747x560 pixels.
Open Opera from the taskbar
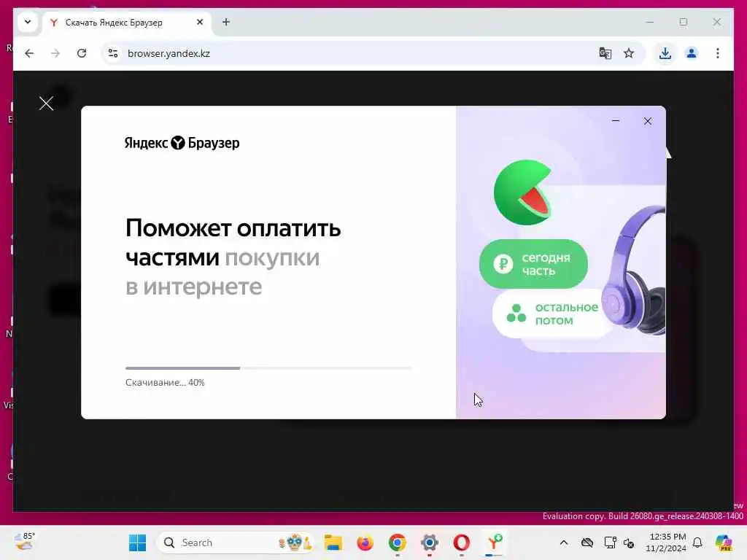[461, 542]
